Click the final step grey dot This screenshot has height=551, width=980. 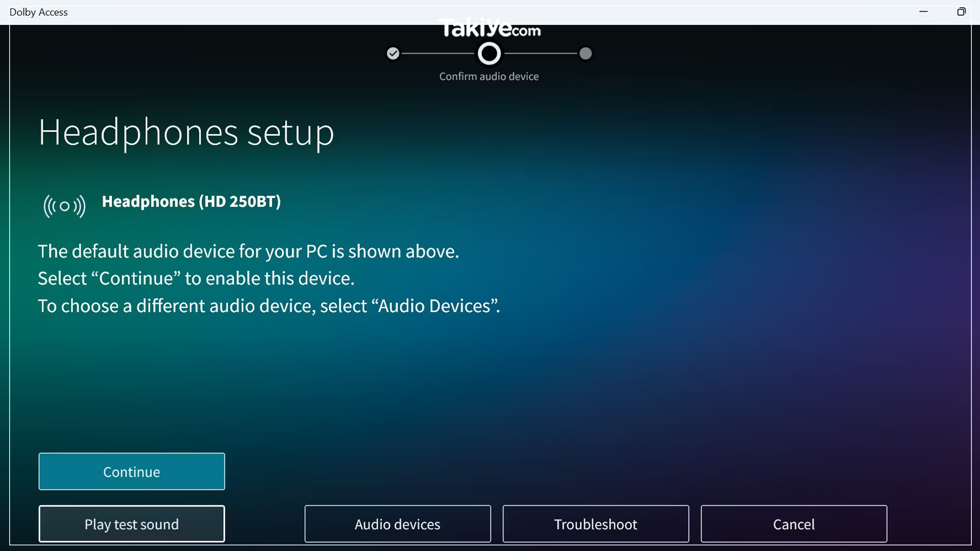[x=585, y=54]
